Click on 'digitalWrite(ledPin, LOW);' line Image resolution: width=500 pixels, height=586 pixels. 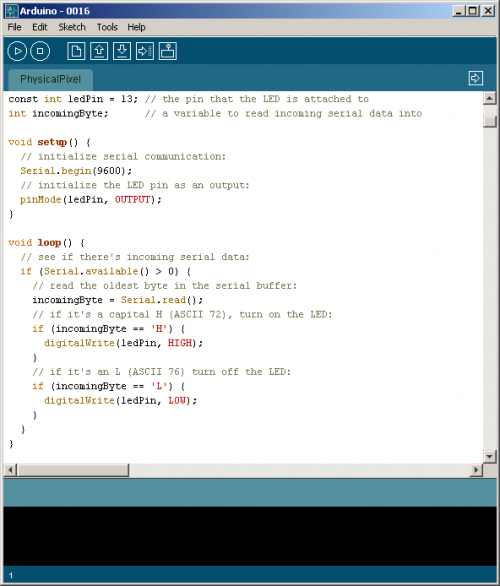tap(120, 401)
